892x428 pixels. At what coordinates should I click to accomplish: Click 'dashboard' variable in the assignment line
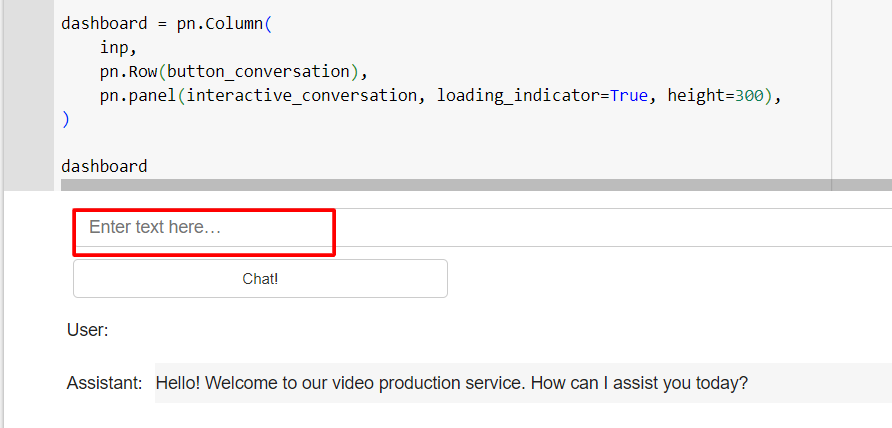(104, 24)
